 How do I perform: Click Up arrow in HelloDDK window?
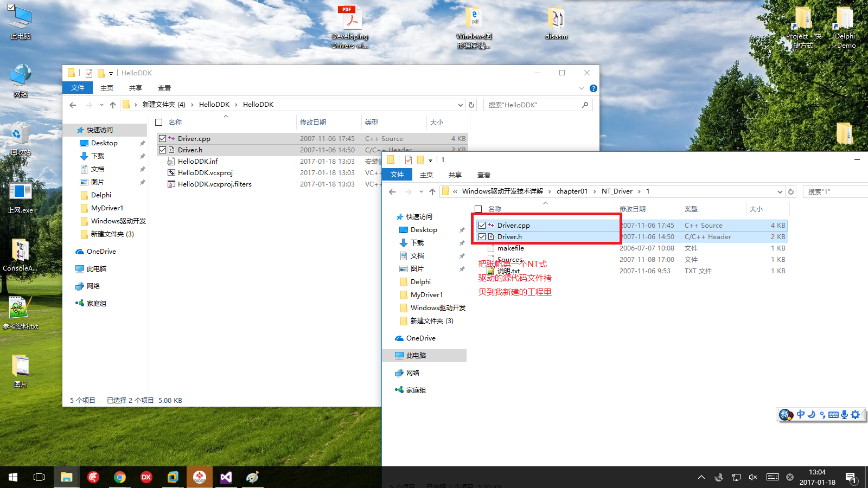click(112, 105)
